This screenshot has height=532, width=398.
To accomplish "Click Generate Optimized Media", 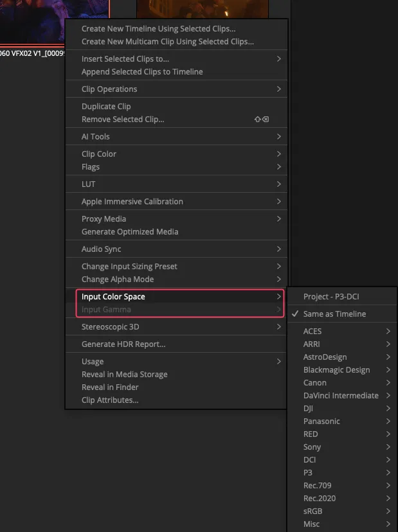I will pos(130,232).
